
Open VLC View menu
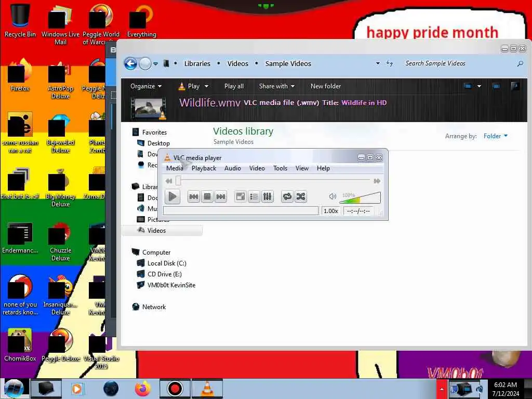[x=302, y=168]
